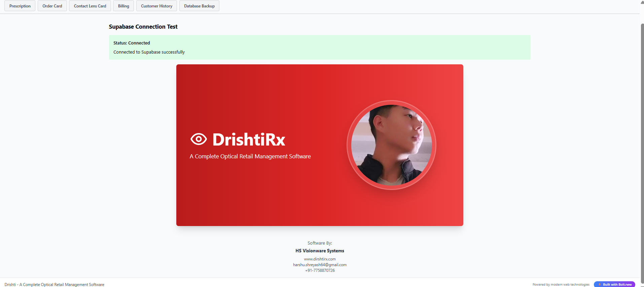644x287 pixels.
Task: Go to the Billing section
Action: 123,6
